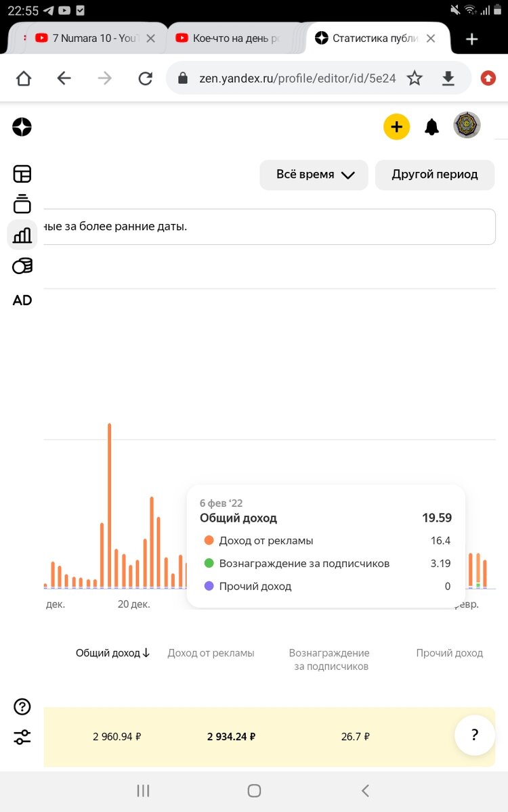
Task: Open the notifications bell
Action: 431,127
